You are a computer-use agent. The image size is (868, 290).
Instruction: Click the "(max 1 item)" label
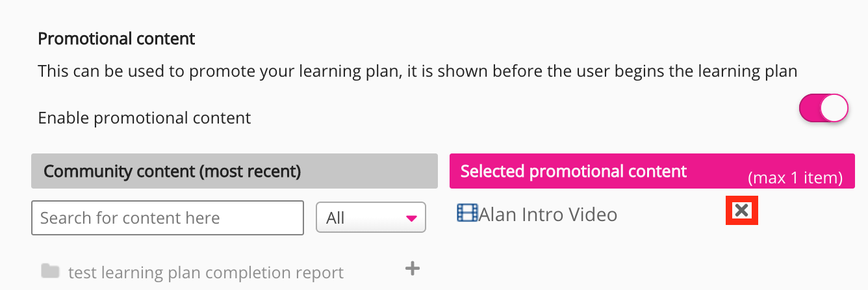(x=795, y=178)
